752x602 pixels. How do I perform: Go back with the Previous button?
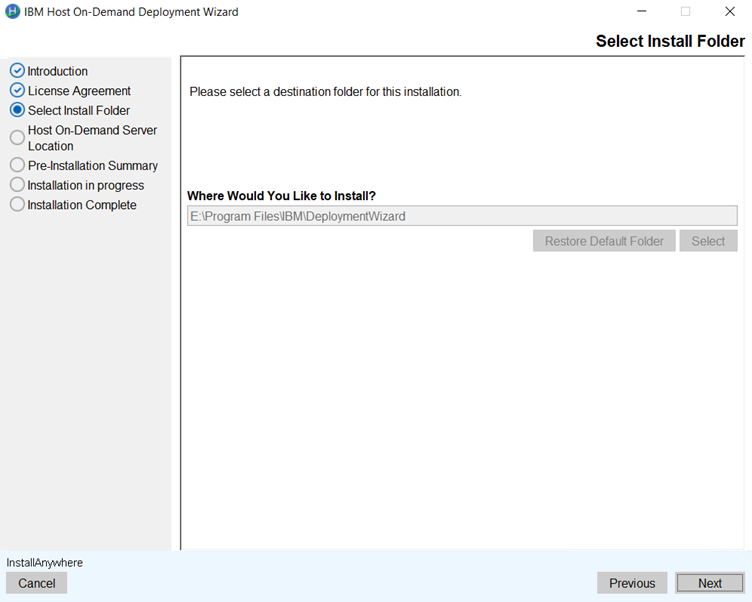[x=632, y=583]
